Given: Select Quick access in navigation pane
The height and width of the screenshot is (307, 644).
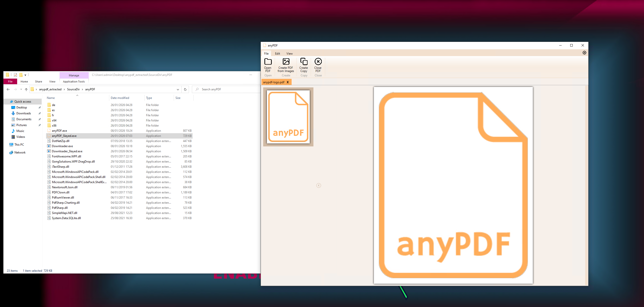Looking at the screenshot, I should tap(23, 102).
